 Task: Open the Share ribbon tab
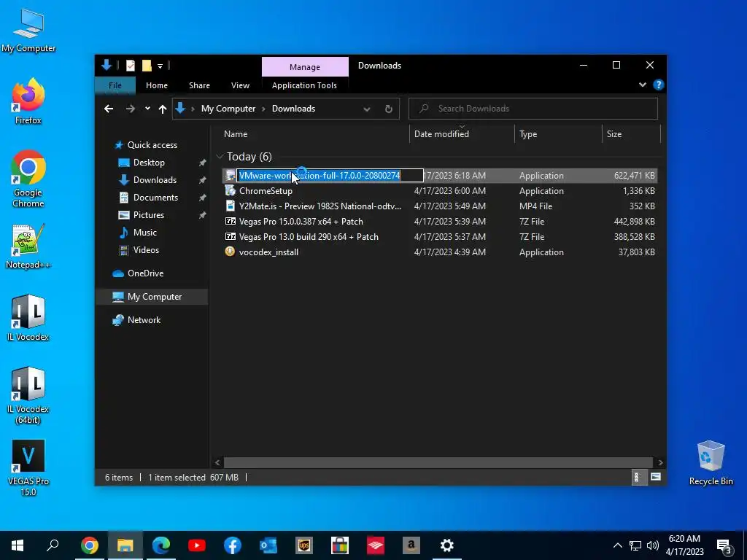(x=199, y=85)
